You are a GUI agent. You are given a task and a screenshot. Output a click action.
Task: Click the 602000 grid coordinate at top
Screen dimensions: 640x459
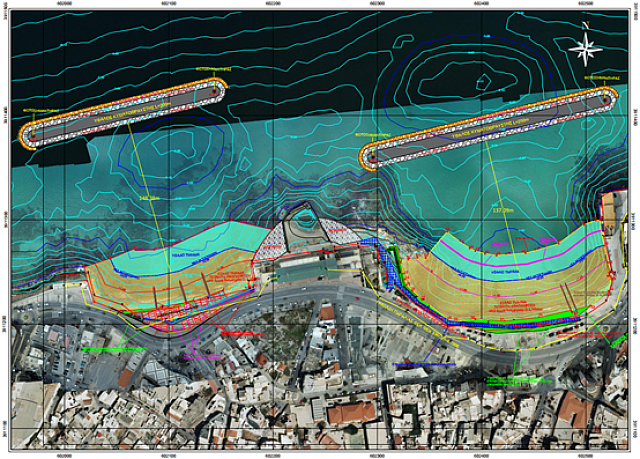(x=65, y=5)
